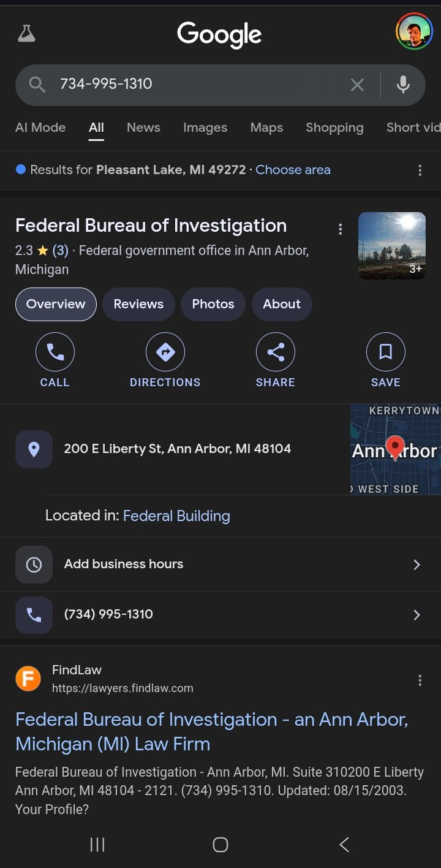This screenshot has width=441, height=868.
Task: Open the account profile picture
Action: [x=414, y=32]
